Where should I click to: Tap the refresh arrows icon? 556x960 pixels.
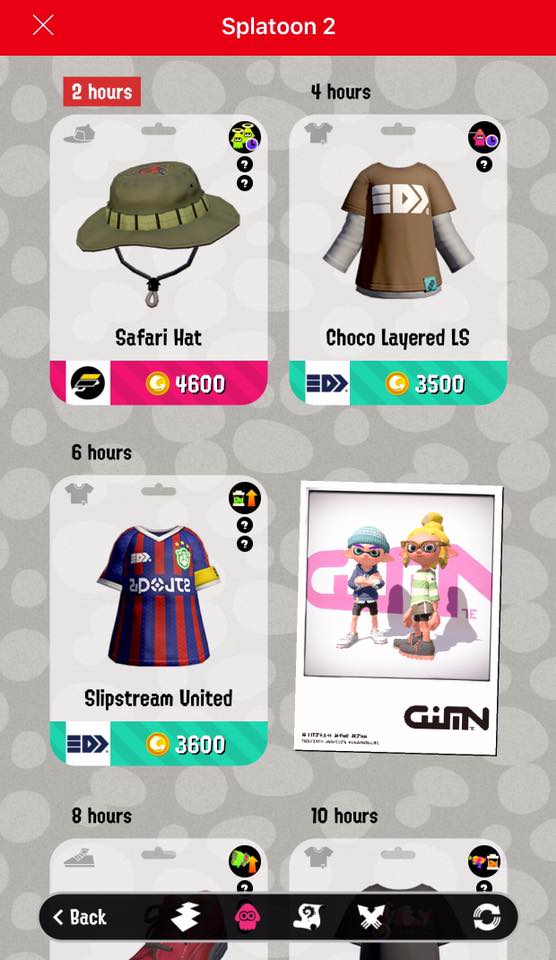click(486, 917)
